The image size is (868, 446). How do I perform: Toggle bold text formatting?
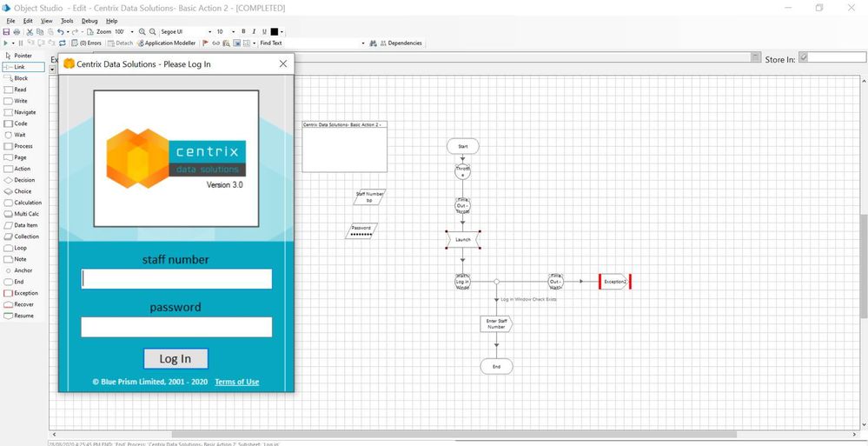coord(243,31)
